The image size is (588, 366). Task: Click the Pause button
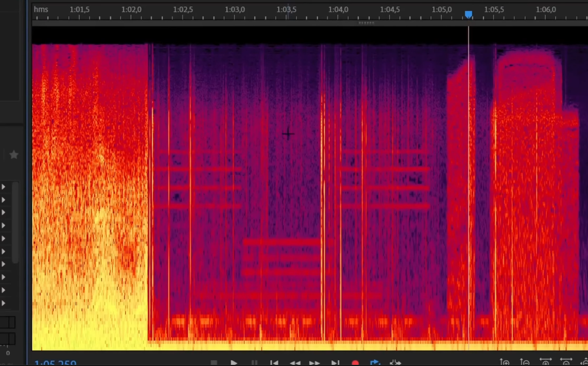click(x=254, y=363)
